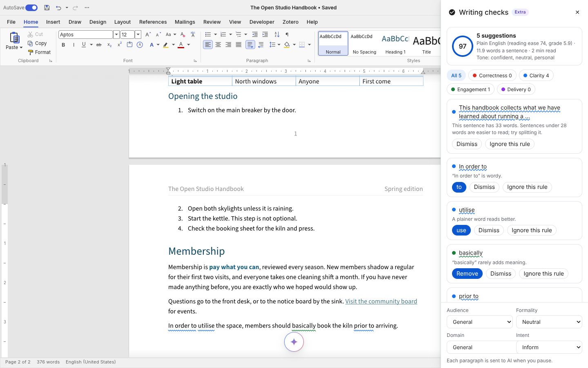The image size is (588, 368).
Task: Open the font color swatch
Action: point(181,45)
